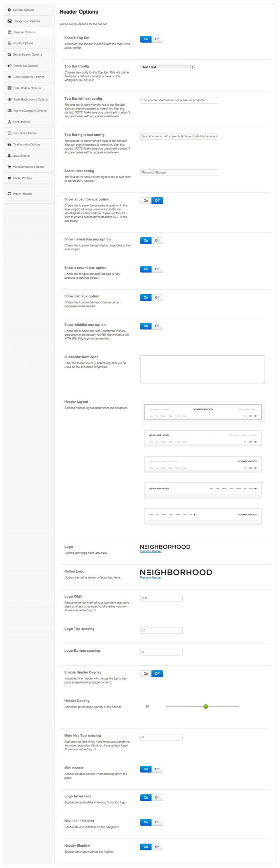Click the Import / Export refresh icon

(9, 194)
